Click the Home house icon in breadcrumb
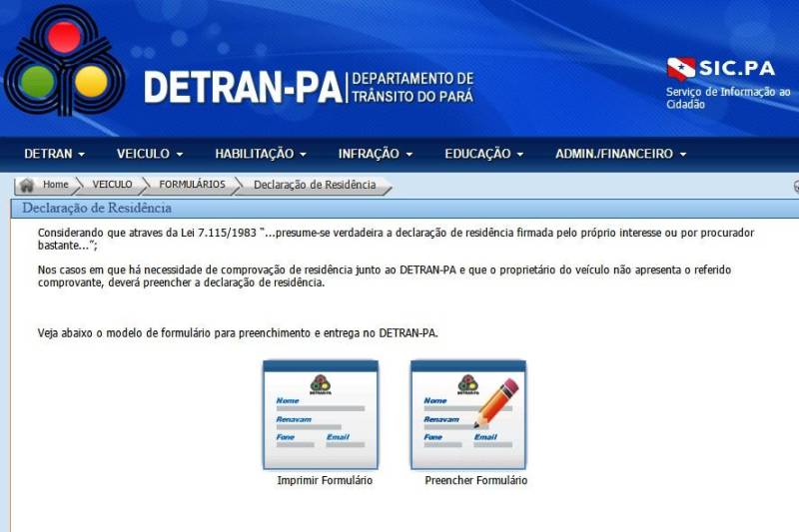The width and height of the screenshot is (799, 532). point(27,186)
